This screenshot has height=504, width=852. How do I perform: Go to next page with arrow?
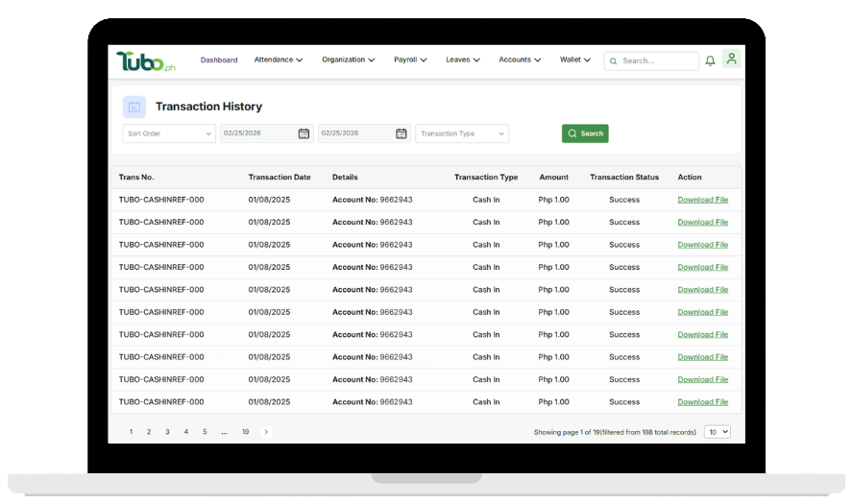pyautogui.click(x=266, y=432)
